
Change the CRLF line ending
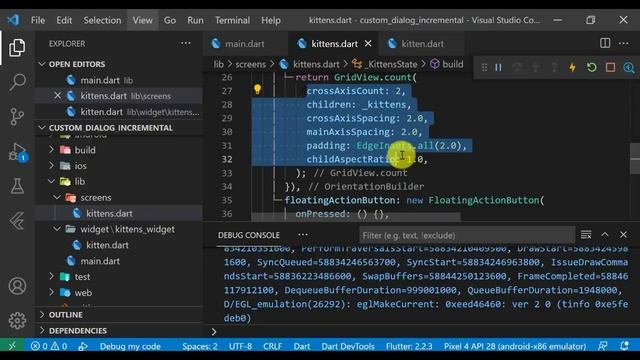tap(272, 346)
